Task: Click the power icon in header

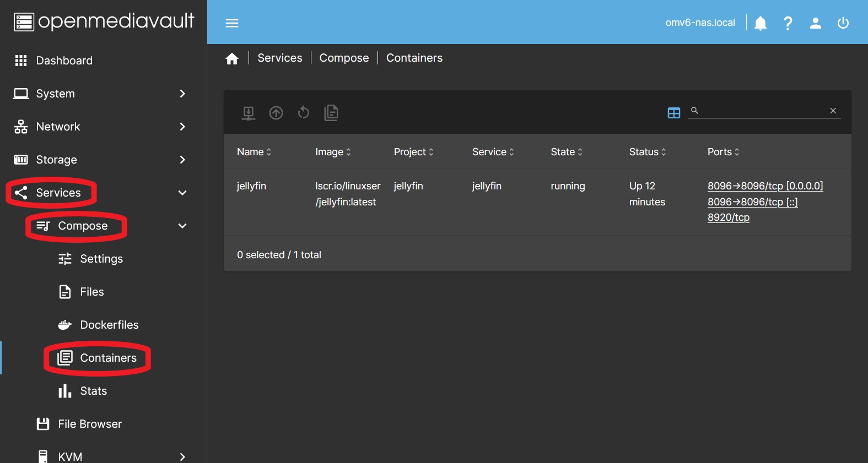Action: (x=843, y=23)
